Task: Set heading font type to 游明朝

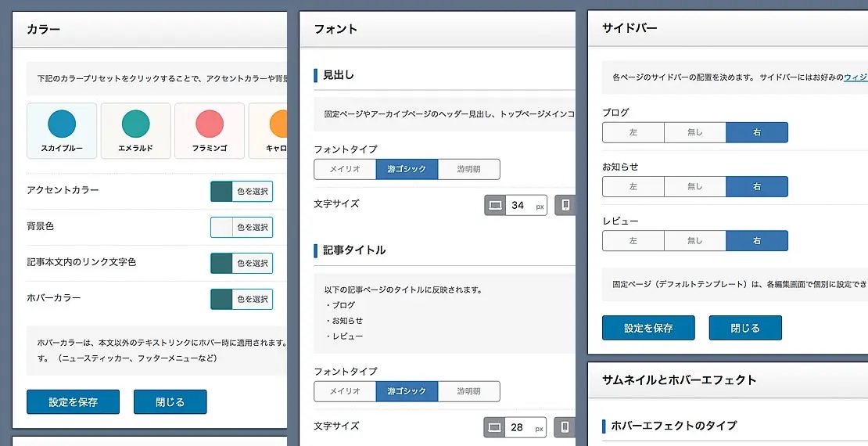Action: [468, 169]
